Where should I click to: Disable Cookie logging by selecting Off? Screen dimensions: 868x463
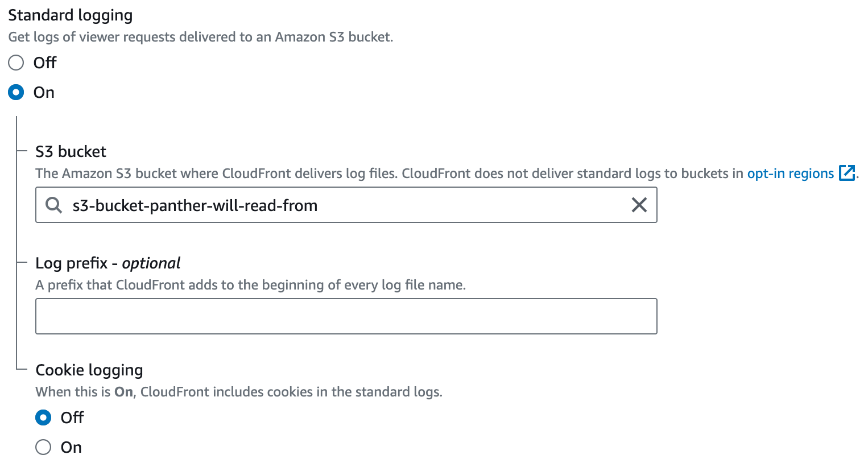(x=43, y=417)
